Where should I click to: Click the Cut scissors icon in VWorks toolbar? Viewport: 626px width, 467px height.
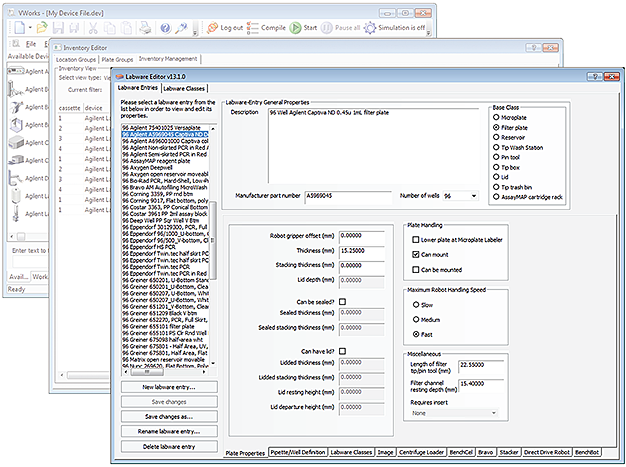coord(93,28)
